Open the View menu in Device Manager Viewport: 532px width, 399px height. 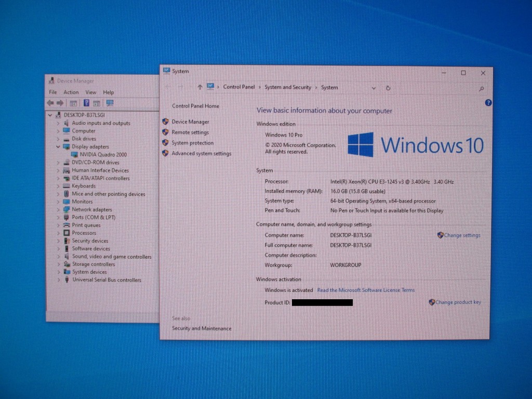(90, 92)
